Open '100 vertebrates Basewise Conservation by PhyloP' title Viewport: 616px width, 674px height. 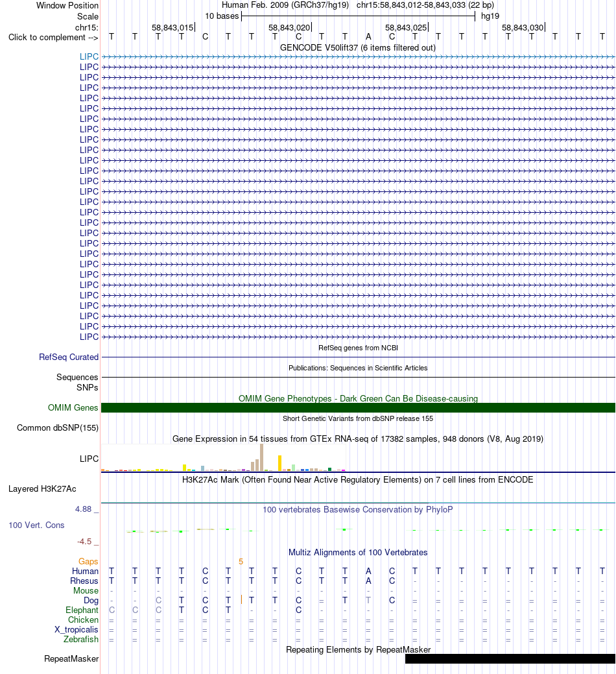pyautogui.click(x=358, y=510)
